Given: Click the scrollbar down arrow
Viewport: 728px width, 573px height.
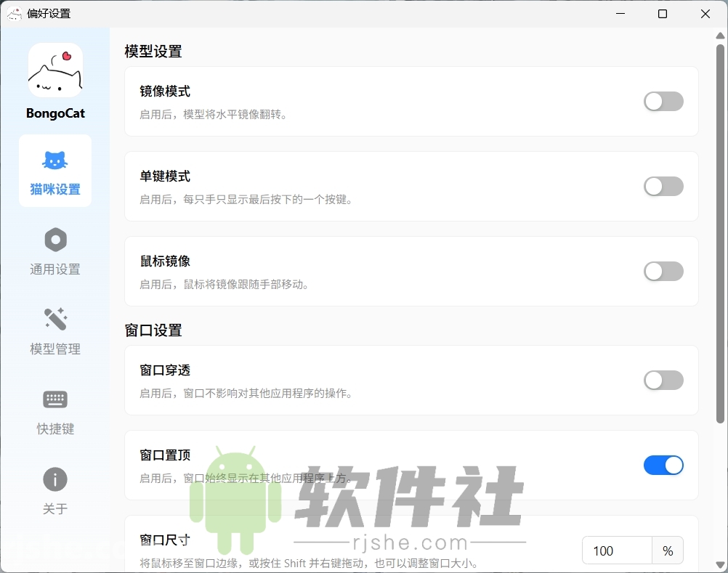Looking at the screenshot, I should pos(721,566).
